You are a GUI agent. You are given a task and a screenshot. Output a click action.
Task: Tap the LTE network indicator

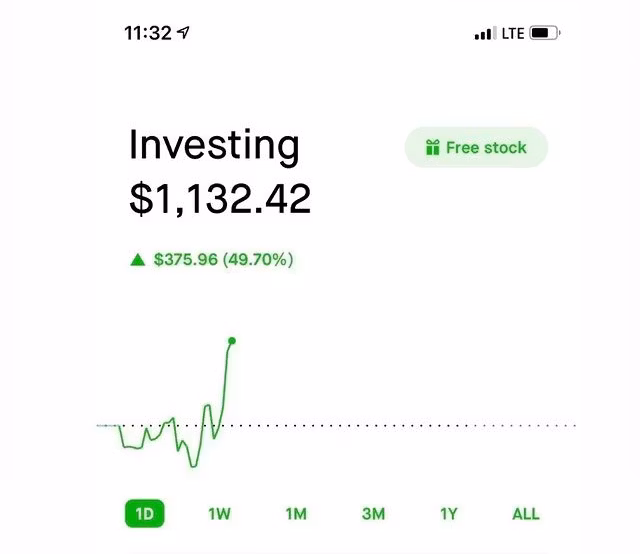coord(512,33)
